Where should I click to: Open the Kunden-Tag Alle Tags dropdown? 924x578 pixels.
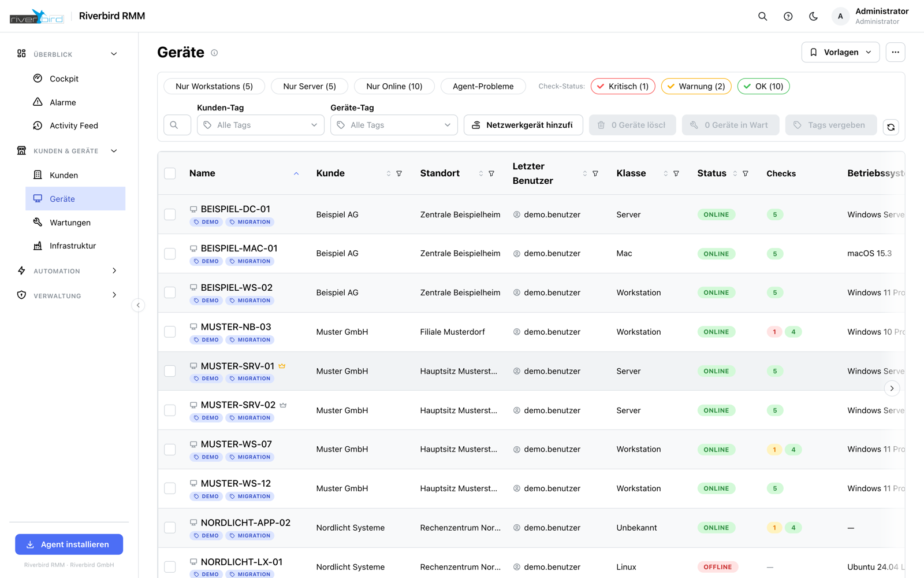pos(260,125)
